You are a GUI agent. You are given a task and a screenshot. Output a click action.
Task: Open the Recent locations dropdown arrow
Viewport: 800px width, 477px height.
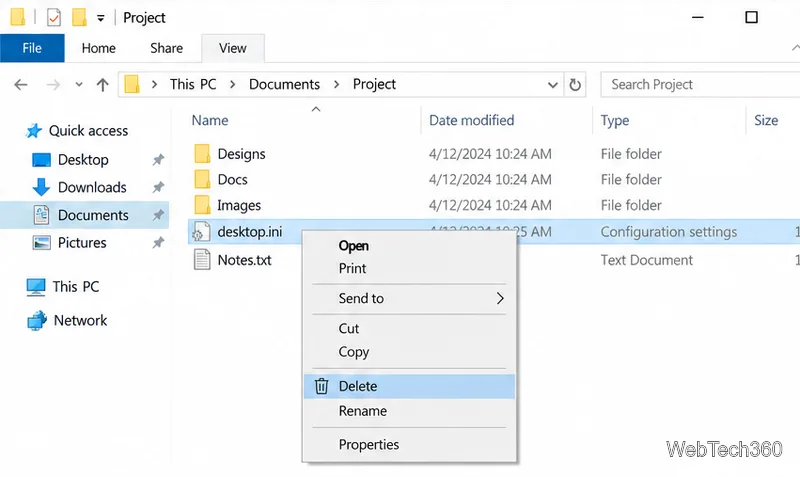click(79, 84)
